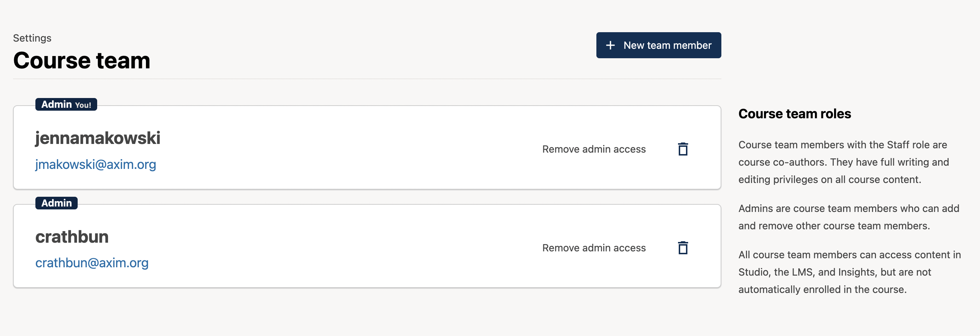Click the Course team page heading
The image size is (980, 336).
click(82, 60)
